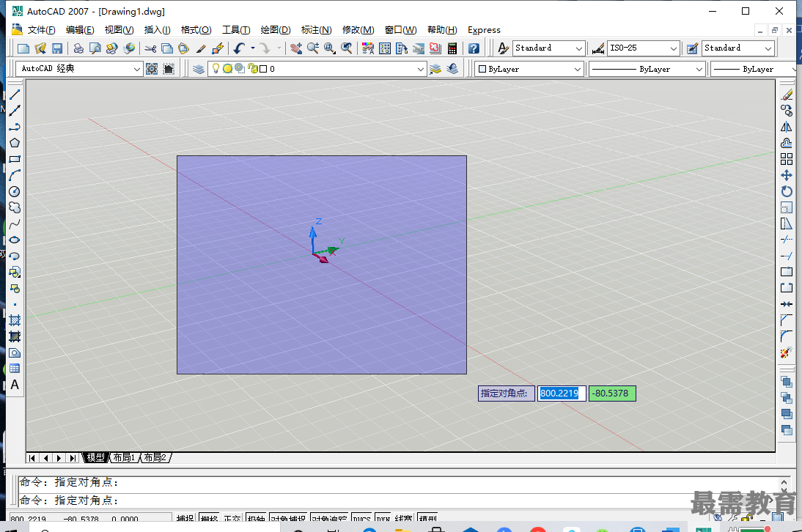Screen dimensions: 802x532
Task: Open the Layer Properties Manager
Action: (199, 69)
